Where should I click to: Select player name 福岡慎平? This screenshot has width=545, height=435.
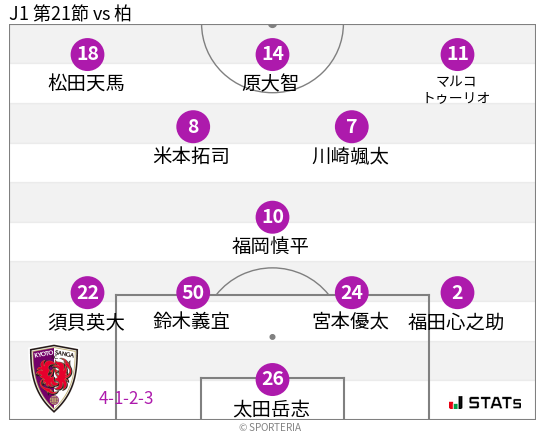tap(270, 246)
